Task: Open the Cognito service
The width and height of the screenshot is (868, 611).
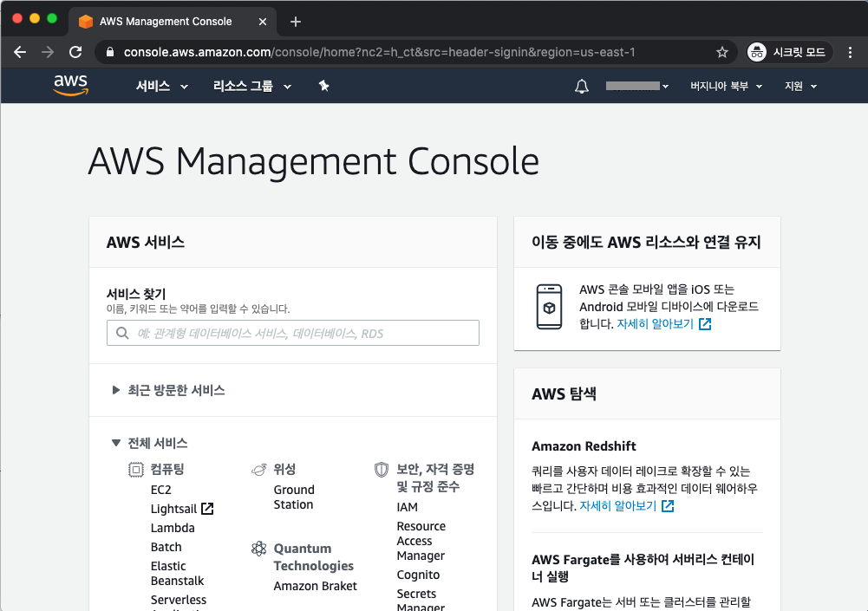Action: (x=418, y=575)
